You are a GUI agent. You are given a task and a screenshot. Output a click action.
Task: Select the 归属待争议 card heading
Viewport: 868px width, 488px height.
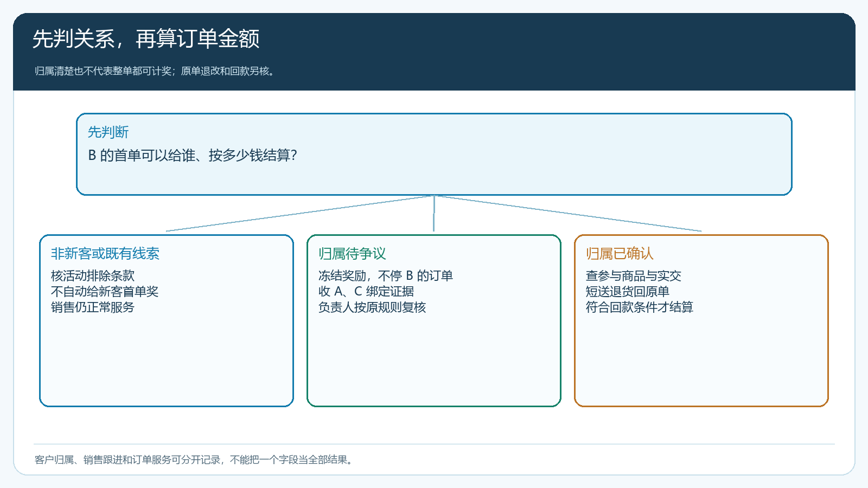(x=352, y=253)
